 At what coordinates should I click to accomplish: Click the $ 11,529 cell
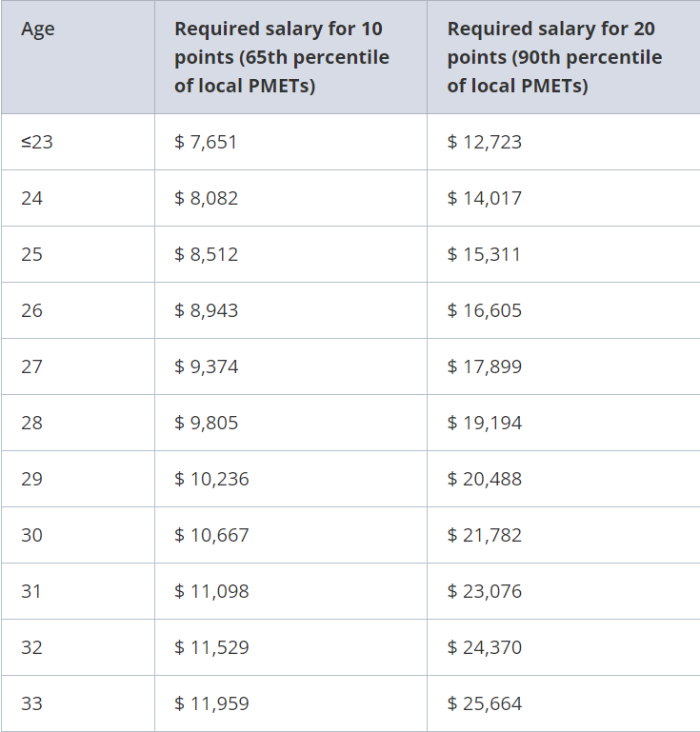coord(211,647)
